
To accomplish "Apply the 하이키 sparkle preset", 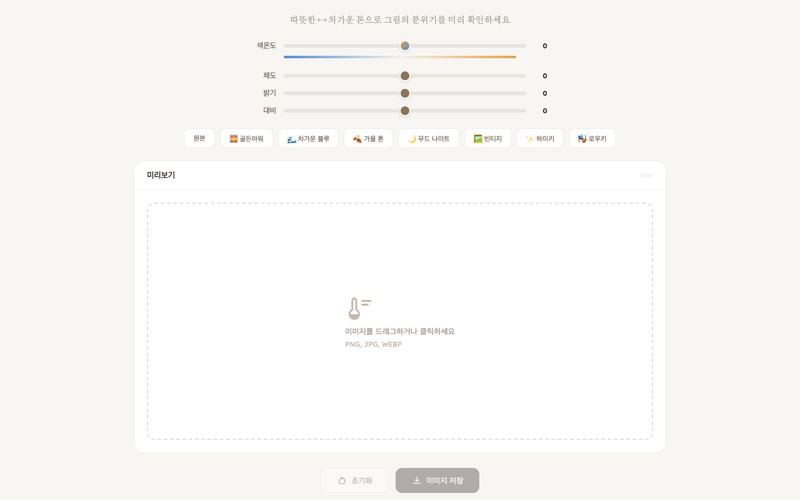I will coord(540,138).
